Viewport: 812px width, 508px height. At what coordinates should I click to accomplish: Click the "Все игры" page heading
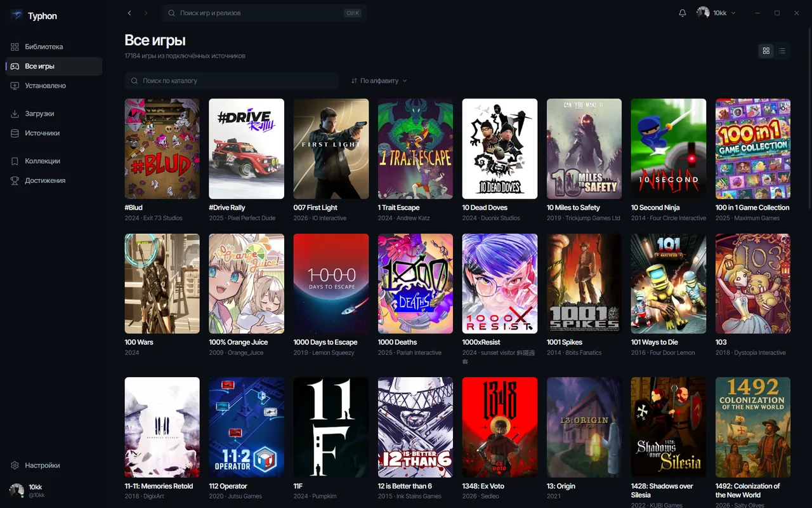point(155,41)
